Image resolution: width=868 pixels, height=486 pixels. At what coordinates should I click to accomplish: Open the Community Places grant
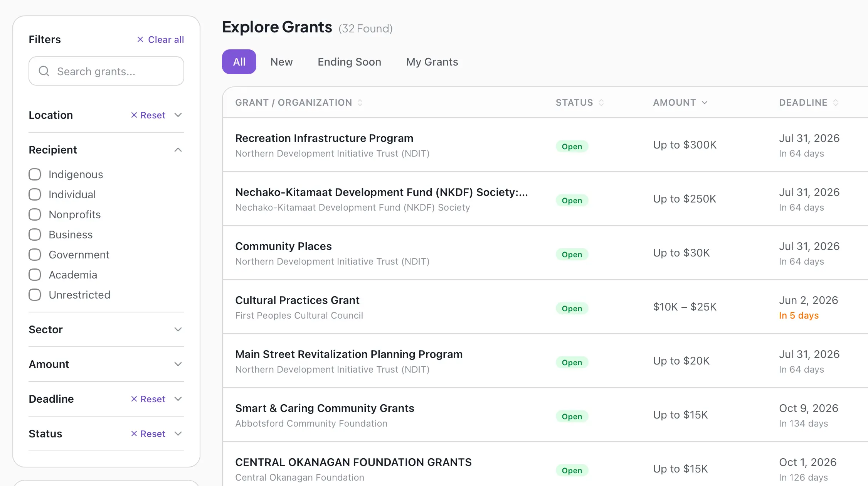[x=283, y=246]
